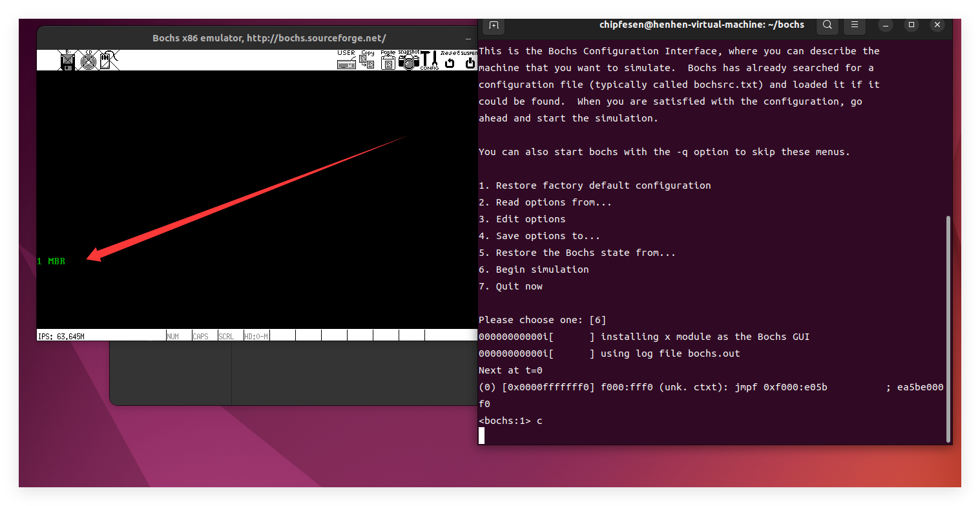Click the Copy icon in the Bochs toolbar
The height and width of the screenshot is (506, 980).
pos(367,60)
